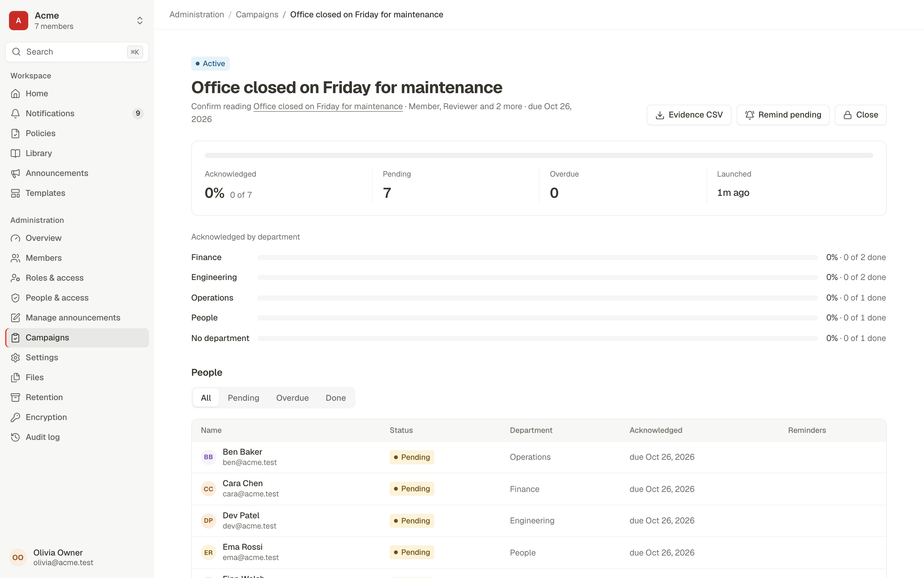Switch to the Pending people tab
Screen dimensions: 924x578
(244, 398)
